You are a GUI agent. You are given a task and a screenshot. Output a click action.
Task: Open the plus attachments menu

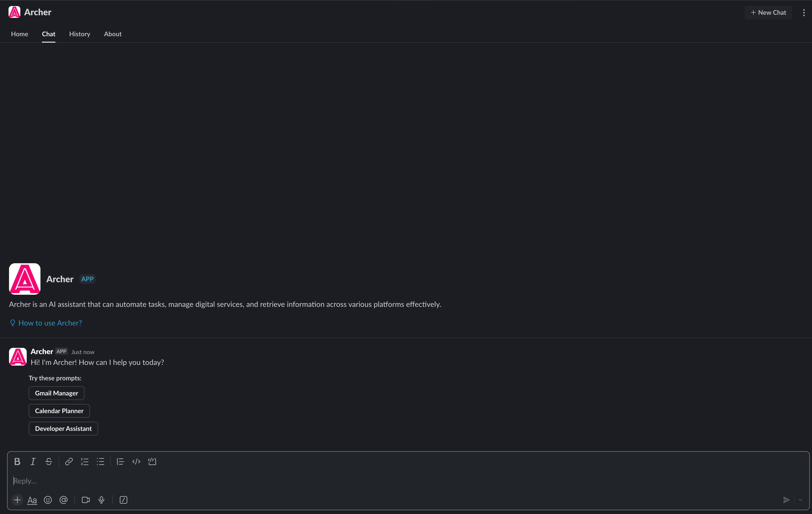(x=17, y=500)
